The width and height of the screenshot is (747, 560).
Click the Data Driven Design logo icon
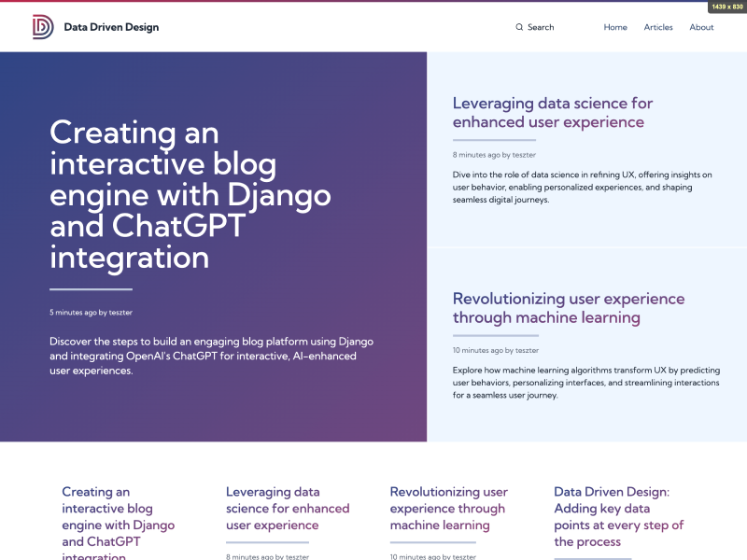(43, 27)
